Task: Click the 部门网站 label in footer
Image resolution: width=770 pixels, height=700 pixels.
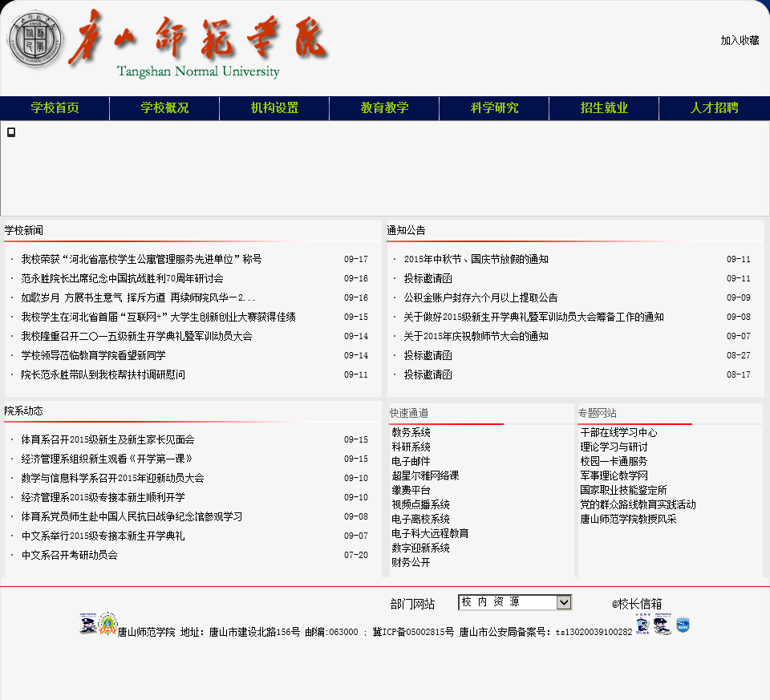Action: coord(412,605)
